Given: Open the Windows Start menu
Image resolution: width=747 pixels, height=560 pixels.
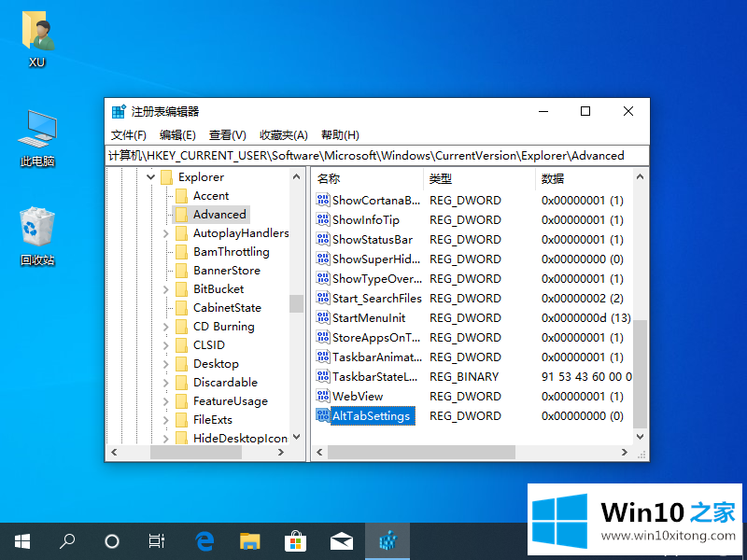Looking at the screenshot, I should pos(22,541).
